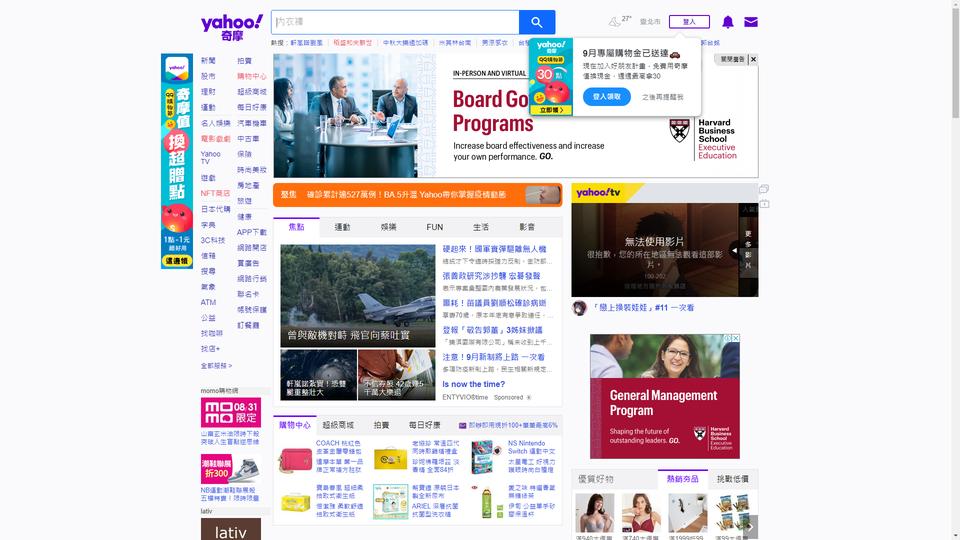960x540 pixels.
Task: Click the next arrow in 熱銷夯品 carousel
Action: pyautogui.click(x=749, y=527)
